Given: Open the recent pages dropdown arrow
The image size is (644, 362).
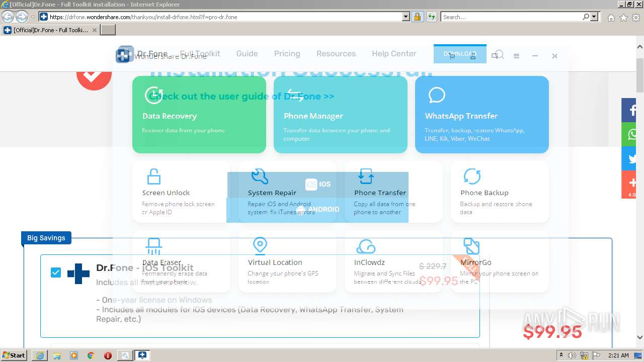Looking at the screenshot, I should [x=33, y=17].
